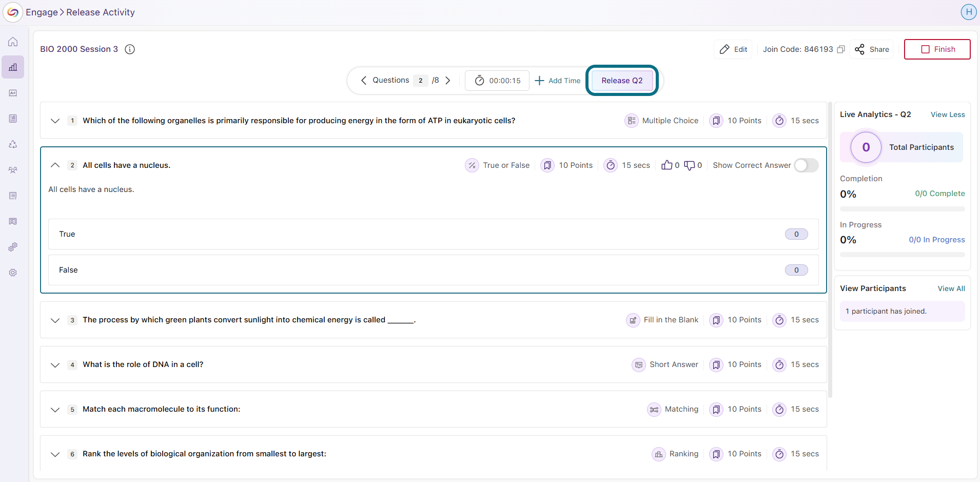This screenshot has width=980, height=482.
Task: Click the Total Participants counter circle
Action: (866, 147)
